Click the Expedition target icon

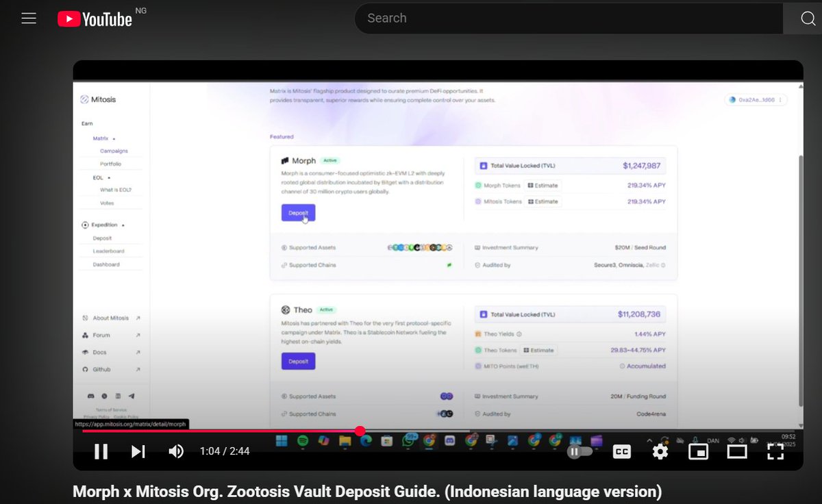(x=86, y=225)
